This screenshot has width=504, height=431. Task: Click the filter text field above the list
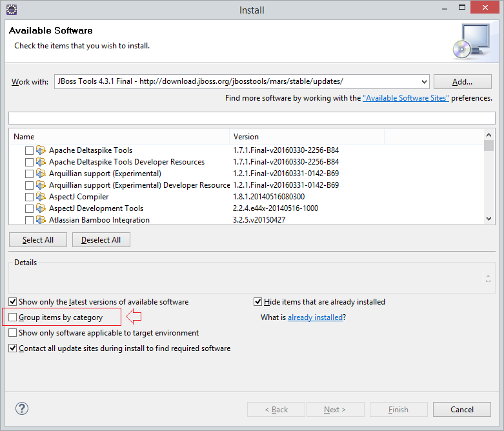point(252,118)
